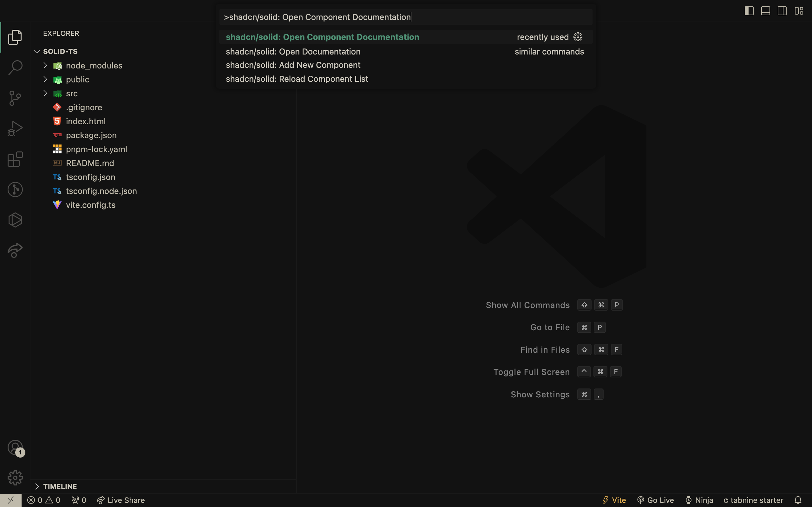Select shadcn/solid: Open Documentation command
This screenshot has height=507, width=812.
coord(293,51)
